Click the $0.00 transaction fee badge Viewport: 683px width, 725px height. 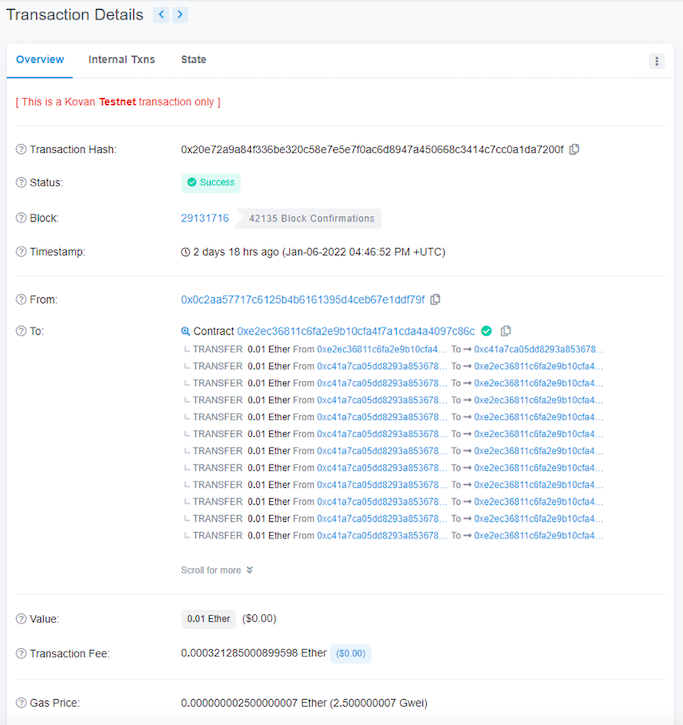351,653
